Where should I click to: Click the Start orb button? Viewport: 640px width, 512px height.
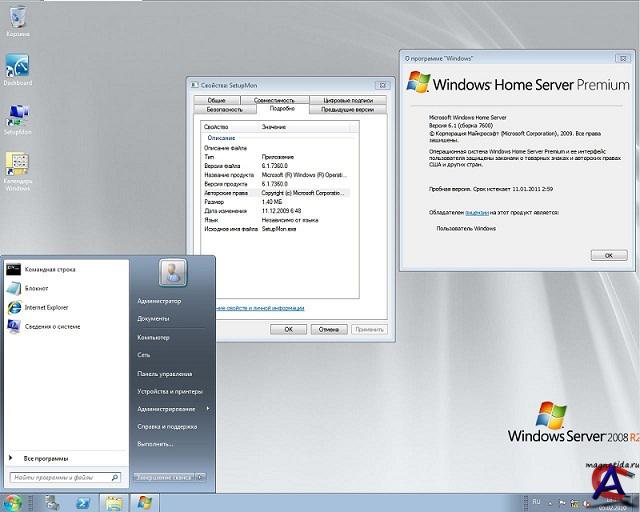(x=14, y=502)
